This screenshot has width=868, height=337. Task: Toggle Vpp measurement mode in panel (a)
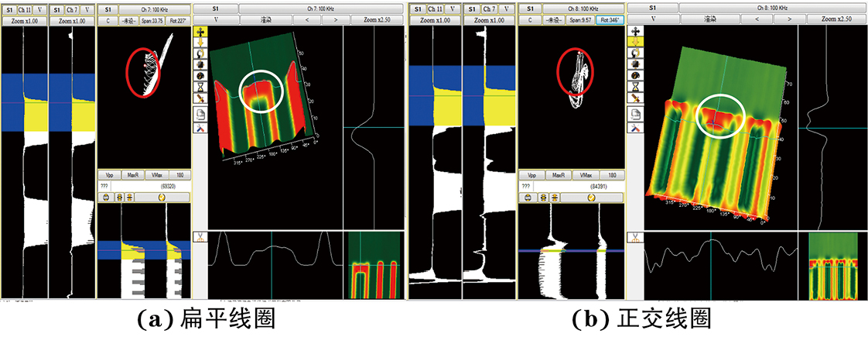click(109, 176)
